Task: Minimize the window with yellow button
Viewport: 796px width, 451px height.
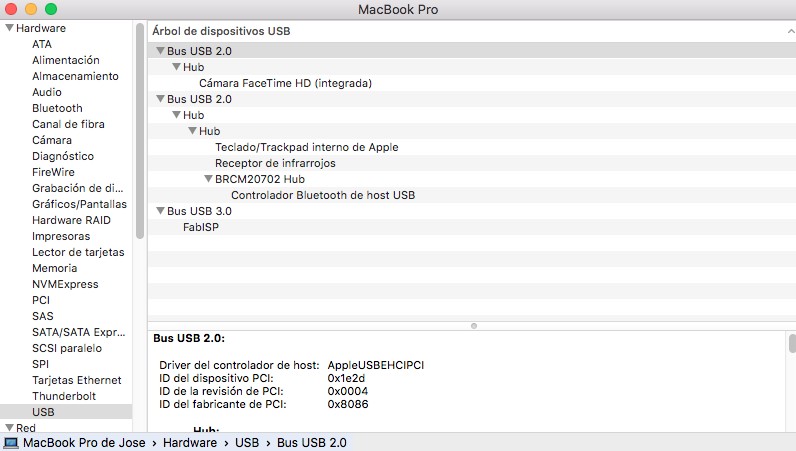Action: pyautogui.click(x=30, y=9)
